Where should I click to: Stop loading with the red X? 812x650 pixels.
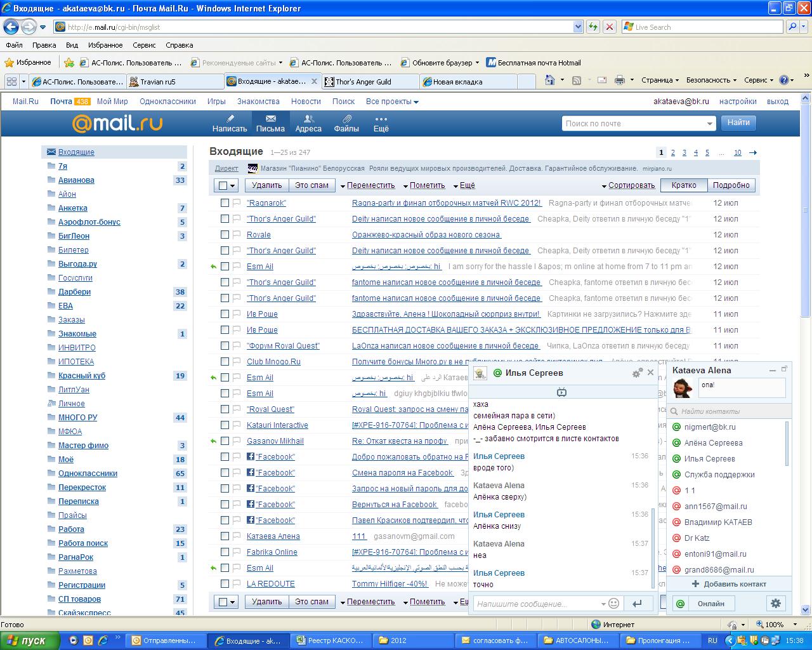[609, 27]
